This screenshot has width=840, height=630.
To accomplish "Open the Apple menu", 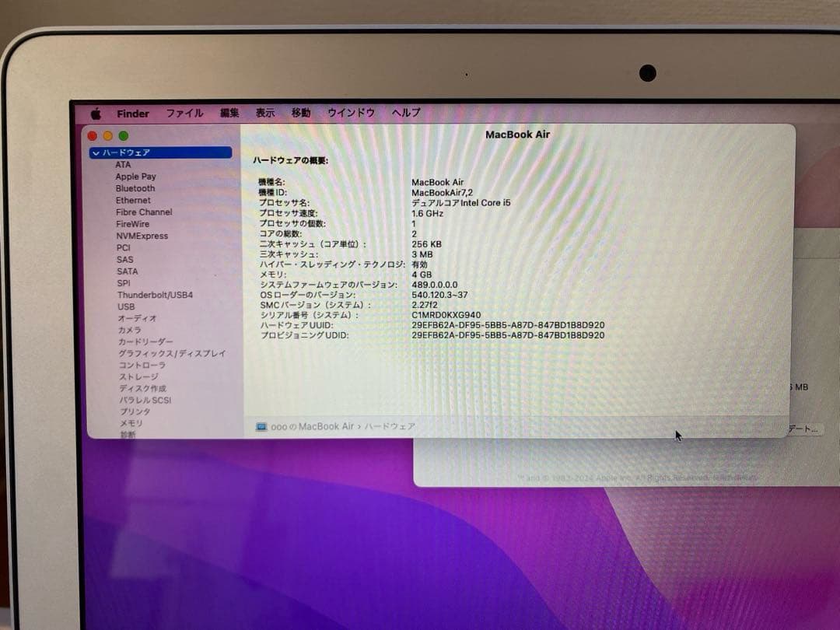I will point(96,113).
